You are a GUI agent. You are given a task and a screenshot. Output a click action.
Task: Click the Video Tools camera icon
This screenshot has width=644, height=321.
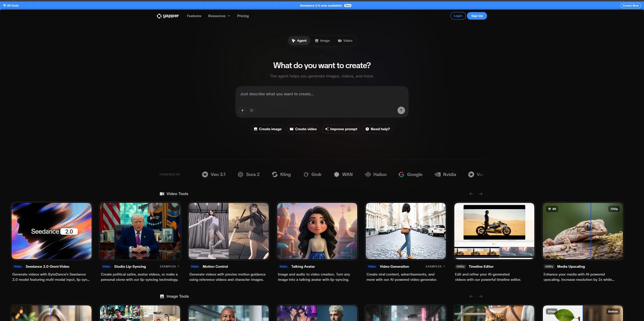point(162,194)
